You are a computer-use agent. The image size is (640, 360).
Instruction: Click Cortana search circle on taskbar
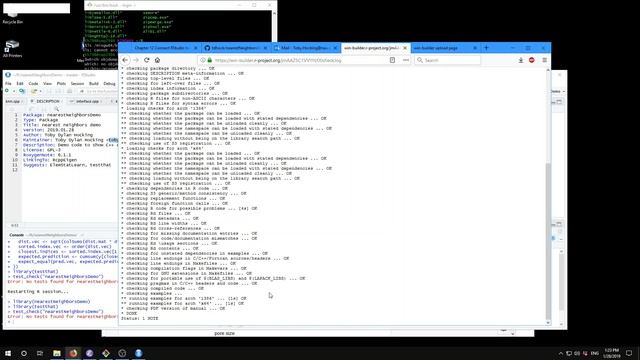click(x=24, y=353)
